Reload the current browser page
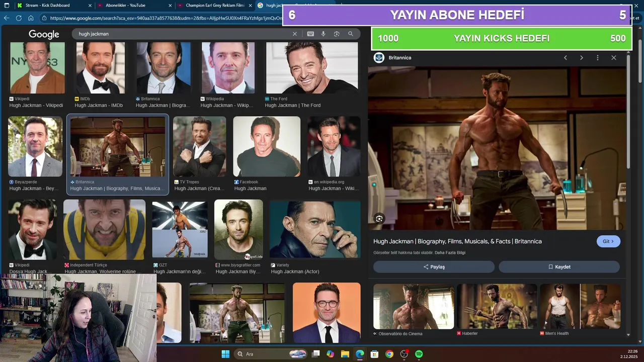Screen dimensions: 644x362 [x=19, y=18]
